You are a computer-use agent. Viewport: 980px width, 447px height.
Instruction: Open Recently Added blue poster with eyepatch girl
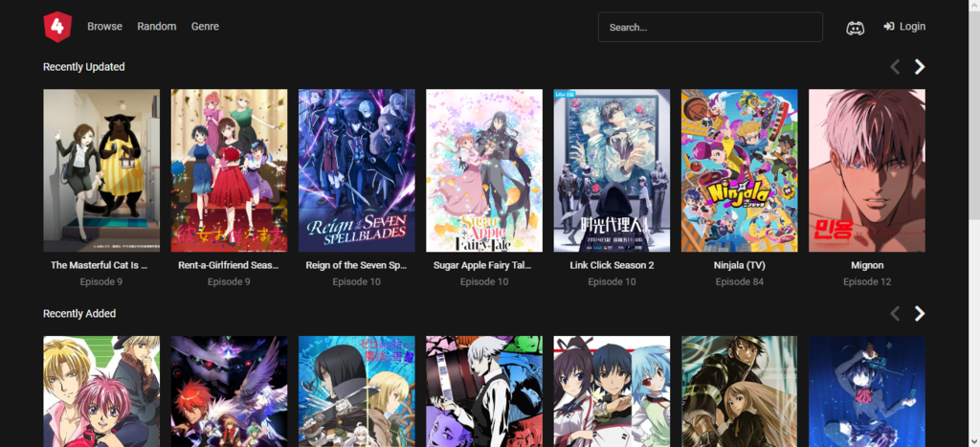pyautogui.click(x=867, y=391)
